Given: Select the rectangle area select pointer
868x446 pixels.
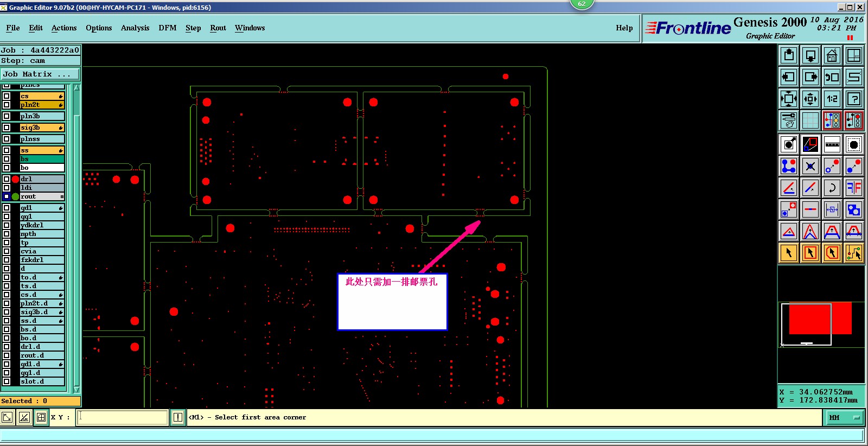Looking at the screenshot, I should tap(810, 253).
